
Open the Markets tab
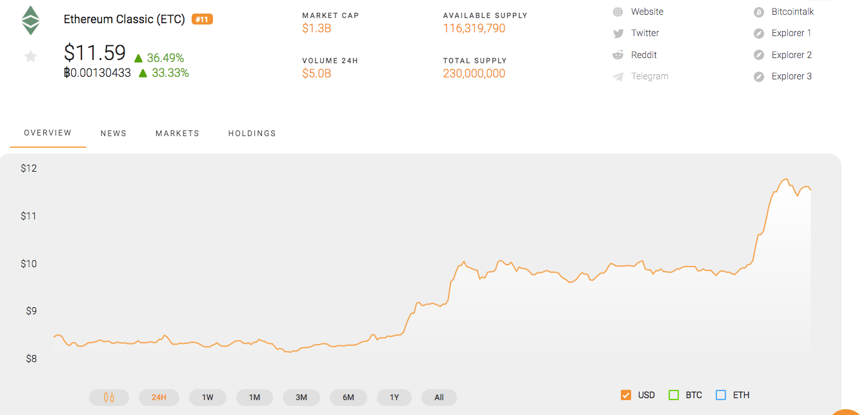177,134
